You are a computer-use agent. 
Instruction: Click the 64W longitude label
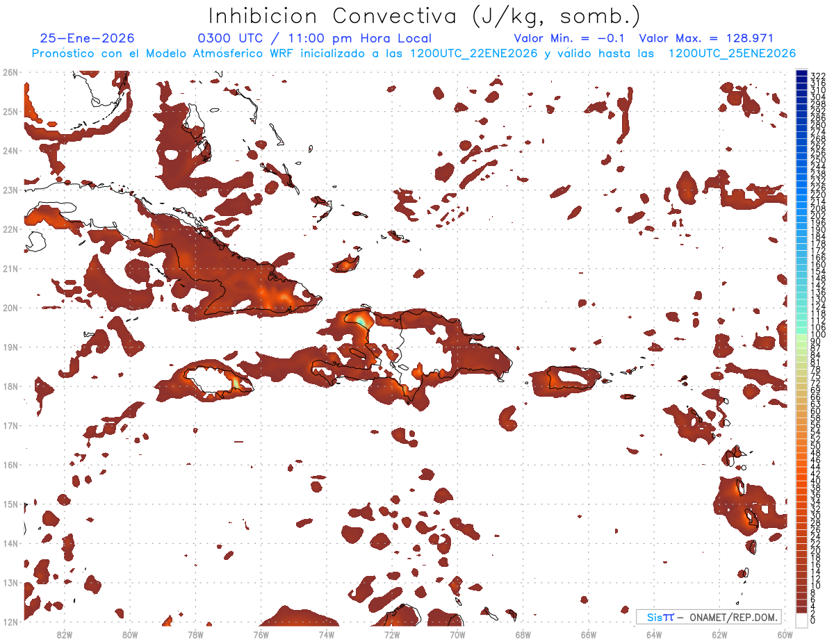click(x=654, y=634)
